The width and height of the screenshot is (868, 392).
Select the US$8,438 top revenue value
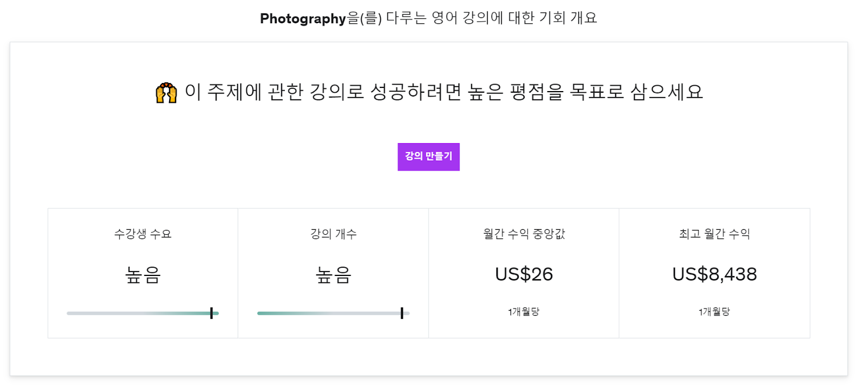714,274
